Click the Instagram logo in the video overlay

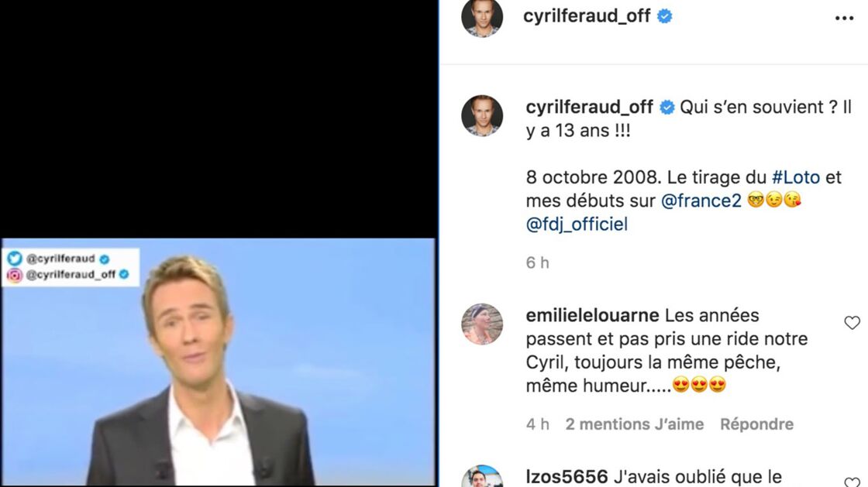coord(15,275)
